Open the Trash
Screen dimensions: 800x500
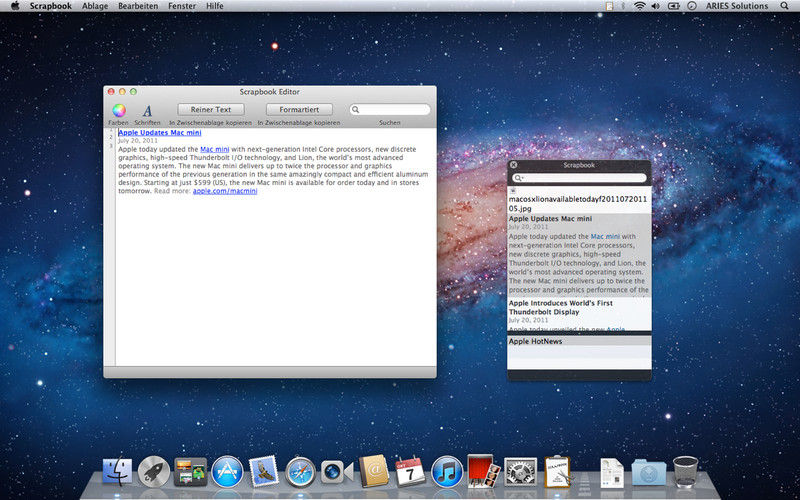[x=686, y=471]
